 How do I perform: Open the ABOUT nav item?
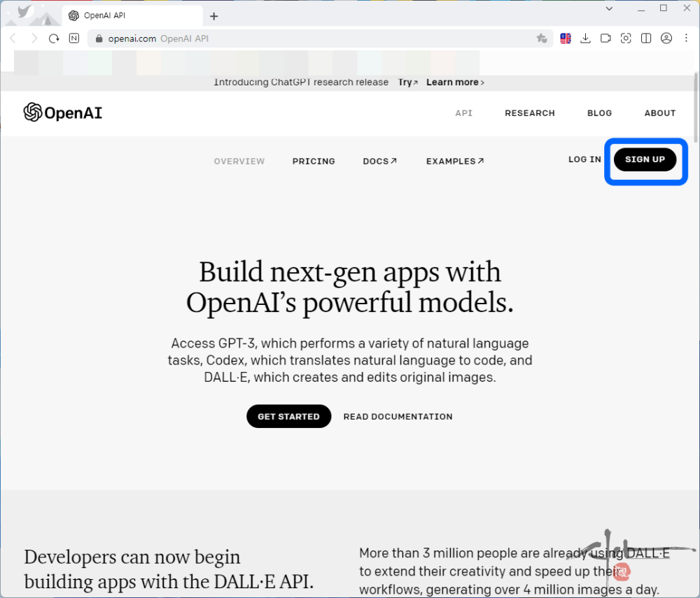660,113
